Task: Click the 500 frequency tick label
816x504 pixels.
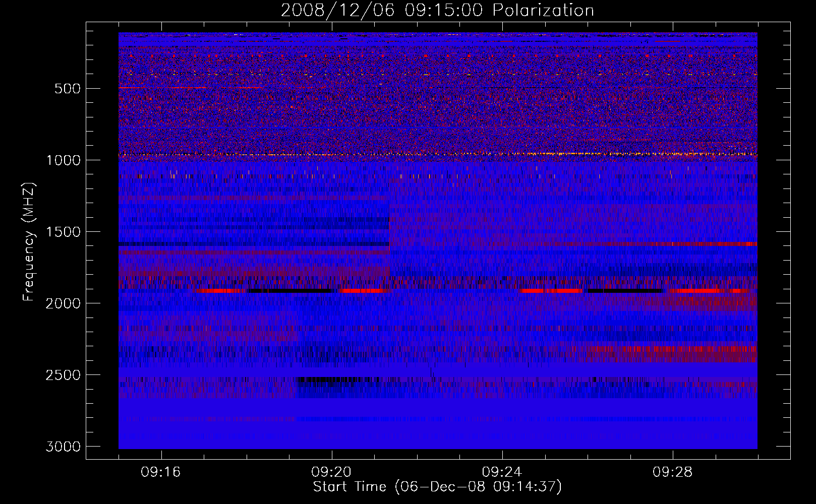Action: 67,89
